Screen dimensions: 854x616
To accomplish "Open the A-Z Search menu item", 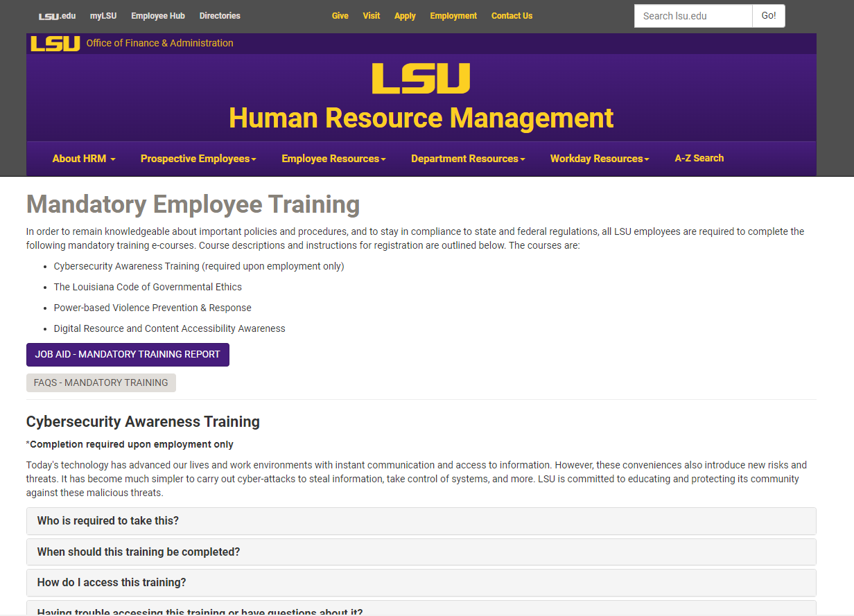I will 699,158.
